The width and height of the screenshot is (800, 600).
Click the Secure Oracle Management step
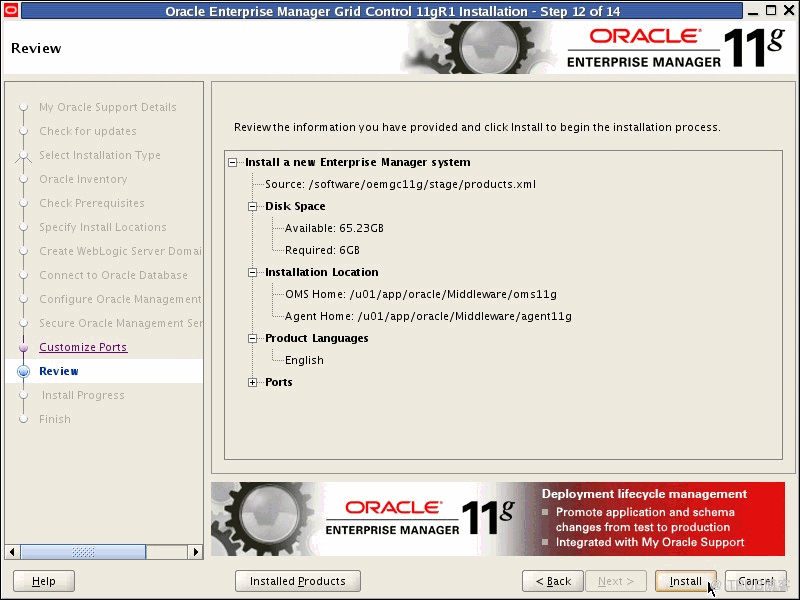pos(120,323)
